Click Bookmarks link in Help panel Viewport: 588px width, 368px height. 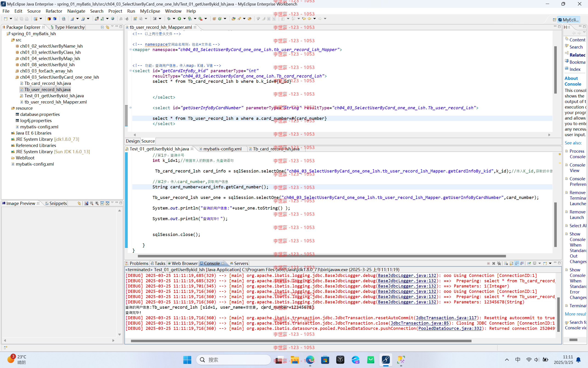point(577,62)
